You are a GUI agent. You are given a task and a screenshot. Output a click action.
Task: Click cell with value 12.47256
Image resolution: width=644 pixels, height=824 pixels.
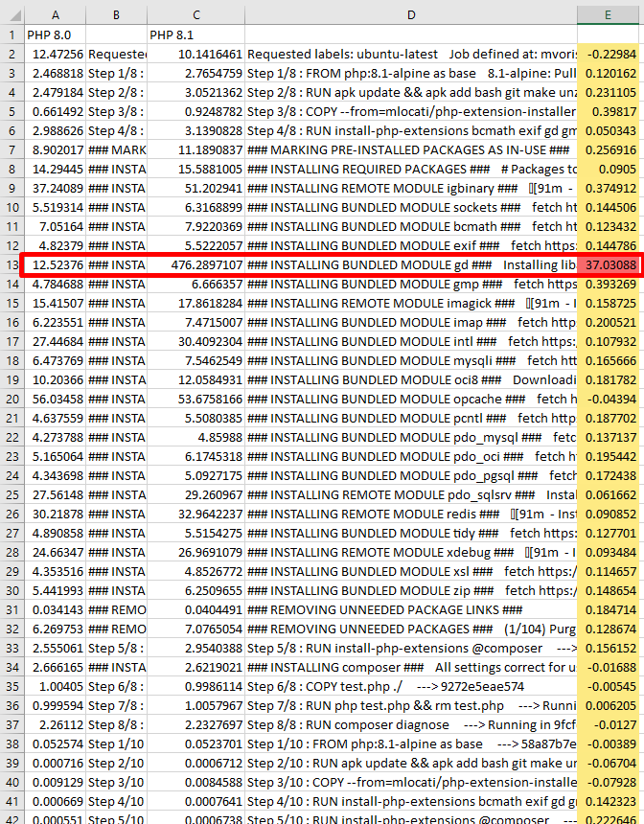click(x=56, y=54)
